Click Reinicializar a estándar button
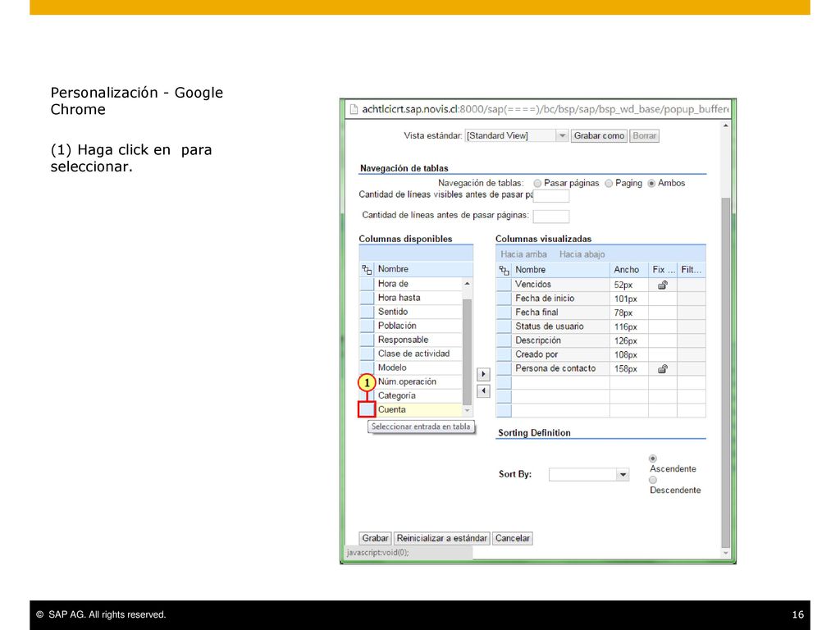Viewport: 840px width, 630px height. pos(442,538)
